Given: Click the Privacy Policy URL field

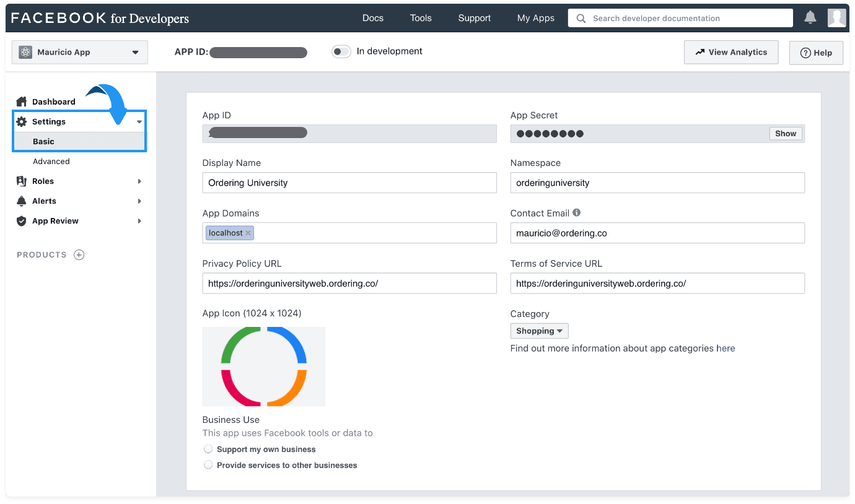Looking at the screenshot, I should tap(349, 283).
